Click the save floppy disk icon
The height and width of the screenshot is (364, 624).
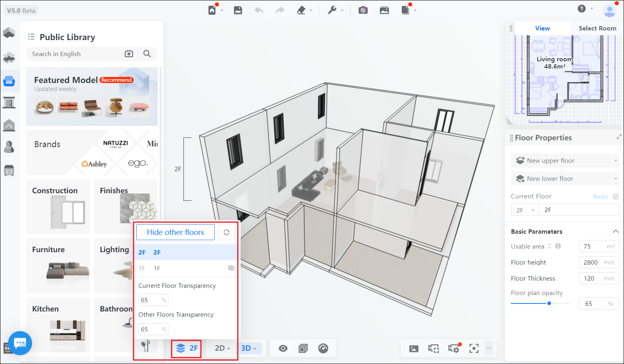coord(238,10)
